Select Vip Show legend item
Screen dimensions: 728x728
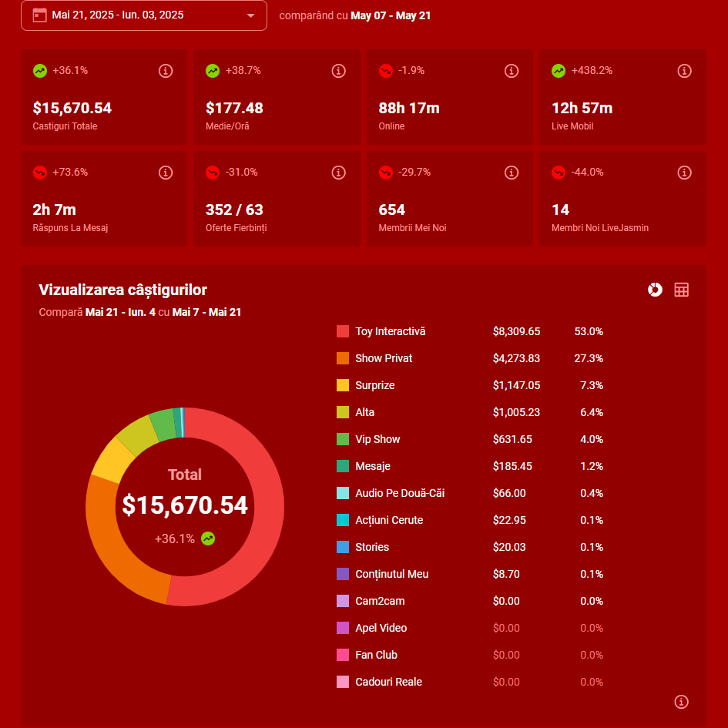(377, 439)
